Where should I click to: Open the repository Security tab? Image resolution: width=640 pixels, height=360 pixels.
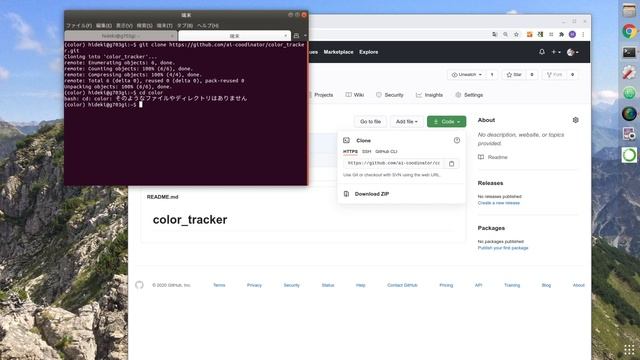tap(390, 95)
